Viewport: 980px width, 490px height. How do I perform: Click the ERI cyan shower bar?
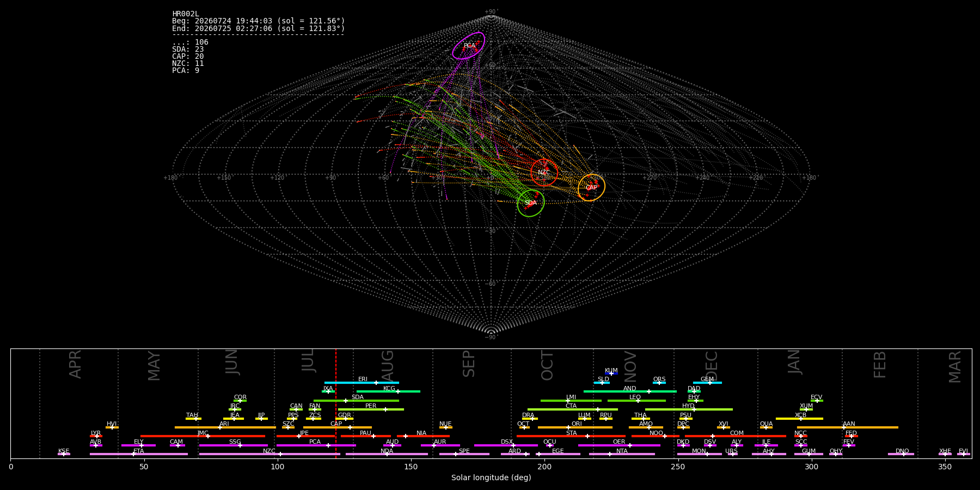[362, 383]
